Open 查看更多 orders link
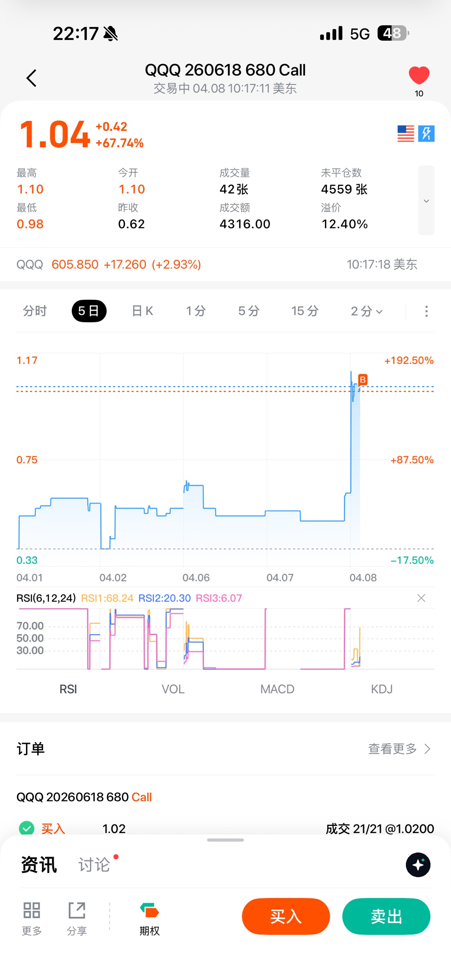 [x=399, y=749]
